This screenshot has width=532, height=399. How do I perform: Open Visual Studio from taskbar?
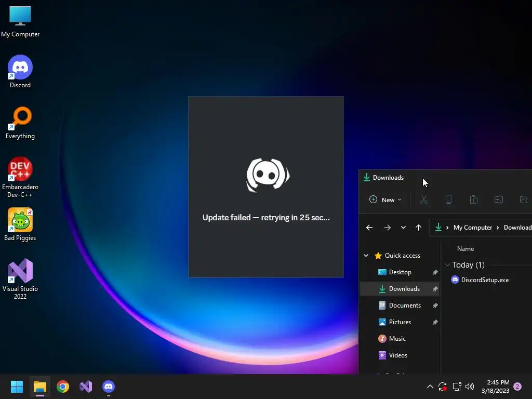click(86, 387)
